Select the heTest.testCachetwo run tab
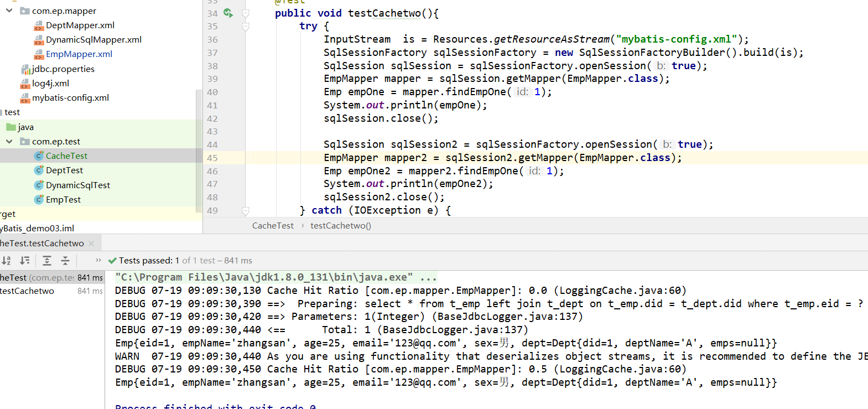The height and width of the screenshot is (409, 868). coord(42,244)
